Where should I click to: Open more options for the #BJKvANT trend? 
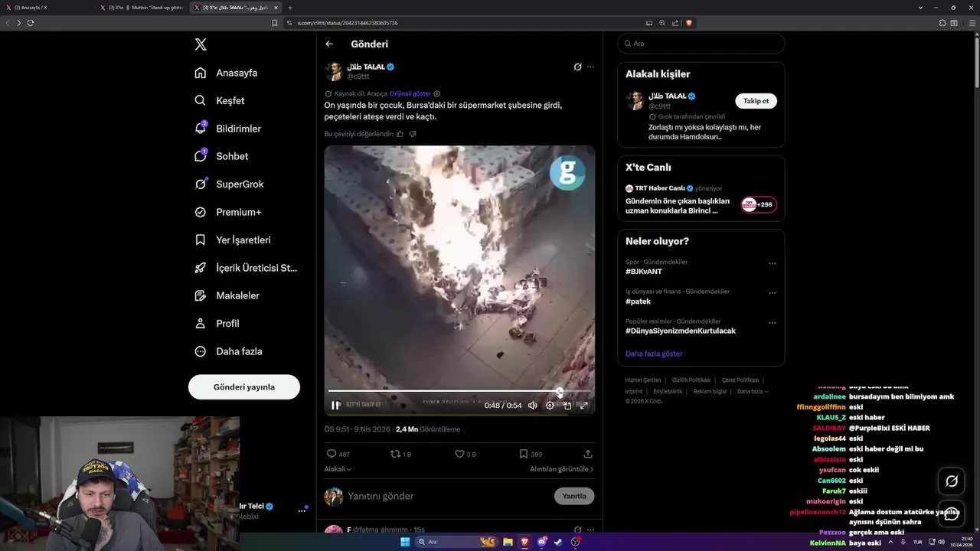point(772,263)
